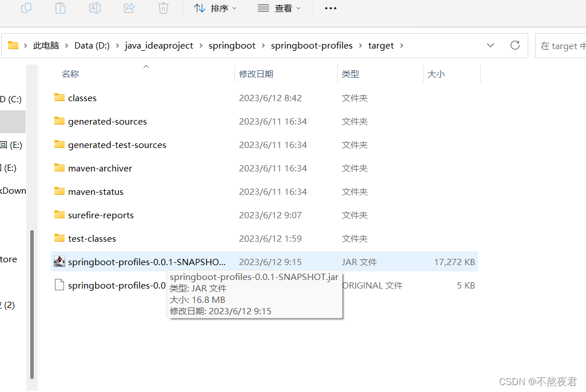The height and width of the screenshot is (392, 586).
Task: Select the surefire-reports folder name
Action: point(101,215)
